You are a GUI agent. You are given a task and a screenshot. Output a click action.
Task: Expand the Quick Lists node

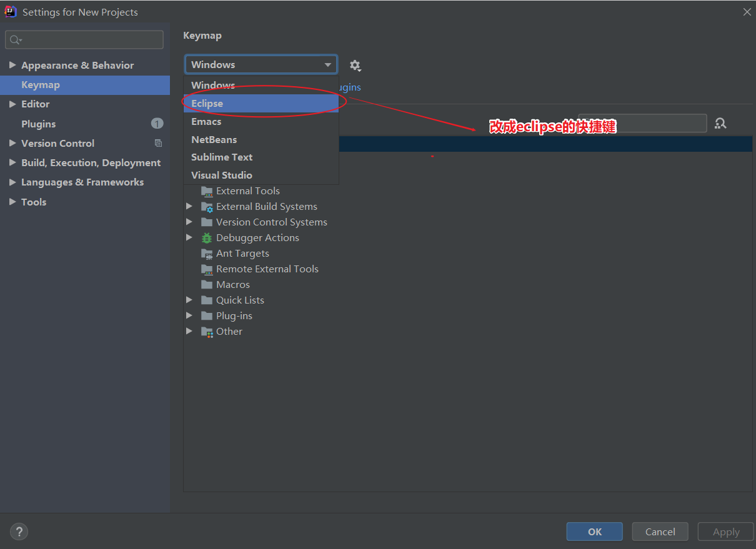coord(189,300)
